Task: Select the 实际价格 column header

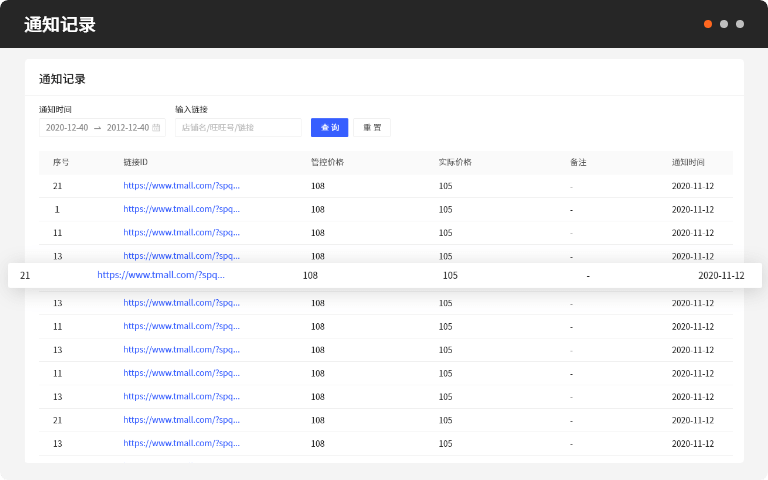Action: tap(455, 162)
